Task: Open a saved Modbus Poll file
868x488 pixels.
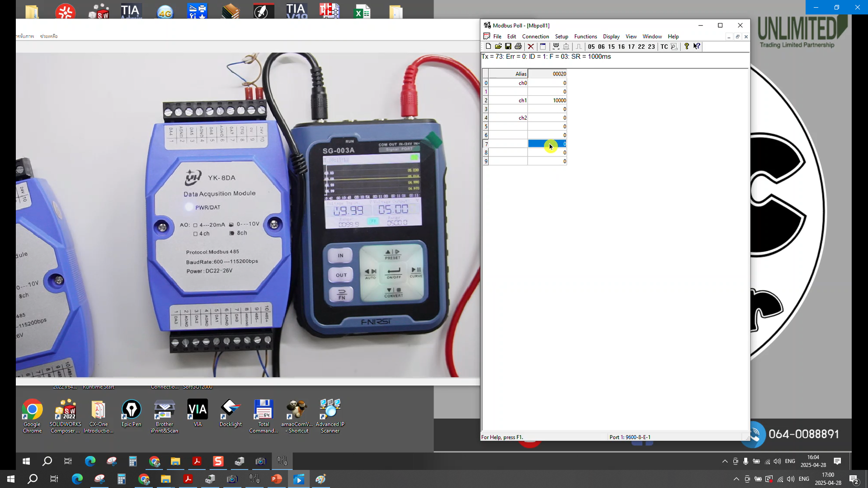Action: [x=498, y=46]
